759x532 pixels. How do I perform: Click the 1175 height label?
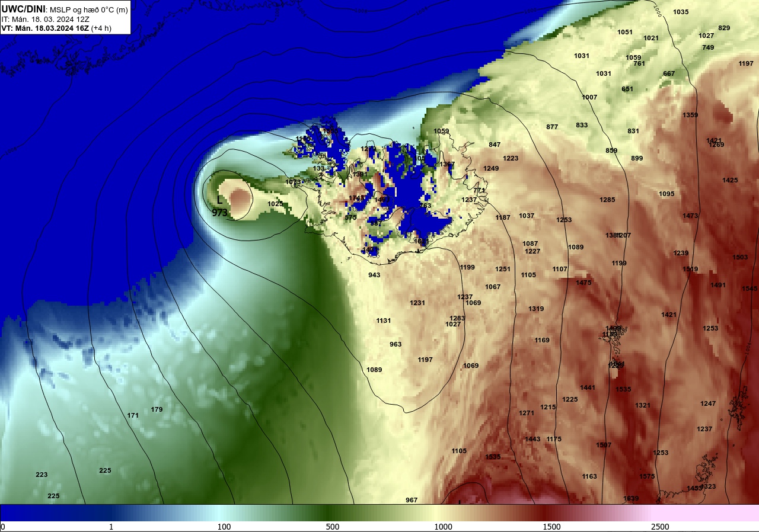[x=554, y=439]
